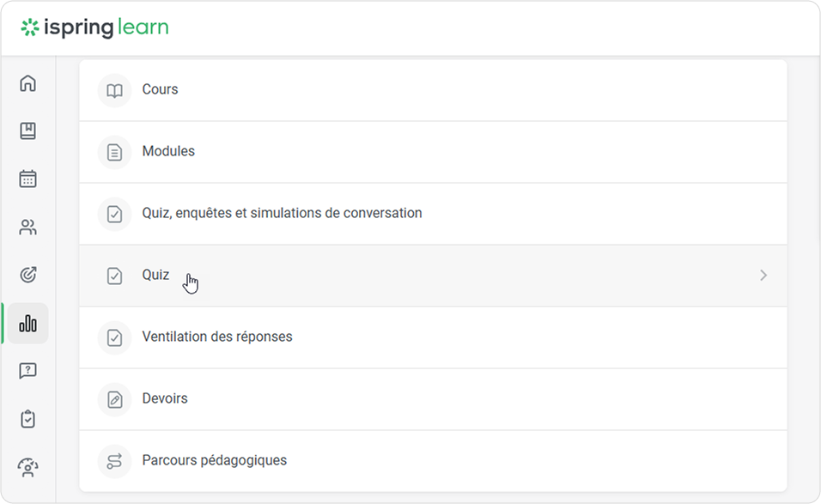
Task: Open the Devoirs report
Action: (x=165, y=398)
